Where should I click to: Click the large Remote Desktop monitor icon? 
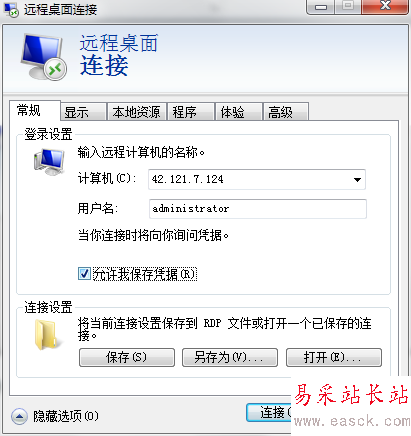click(44, 57)
